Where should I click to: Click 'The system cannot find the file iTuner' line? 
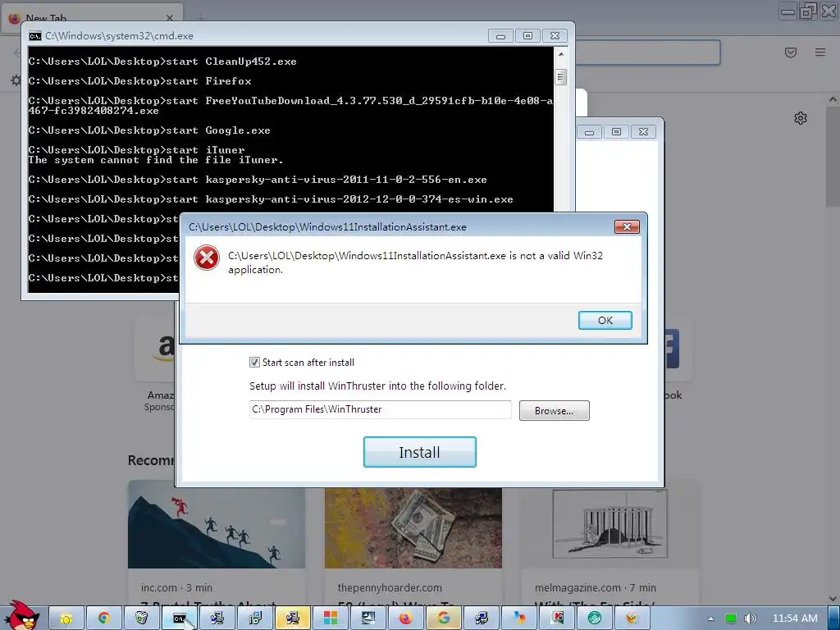156,160
